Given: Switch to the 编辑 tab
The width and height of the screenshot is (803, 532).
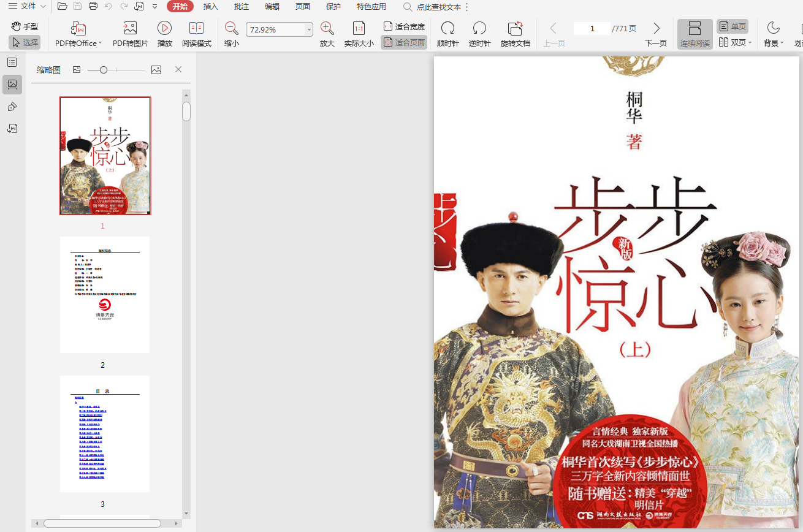Looking at the screenshot, I should point(272,7).
